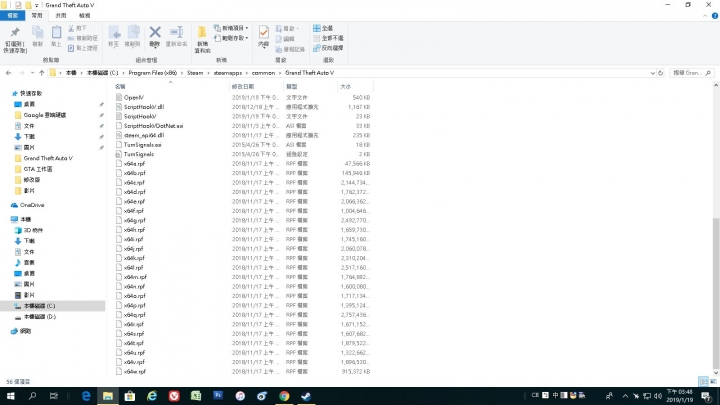720x405 pixels.
Task: Click the Move to icon in the ribbon
Action: tap(114, 33)
